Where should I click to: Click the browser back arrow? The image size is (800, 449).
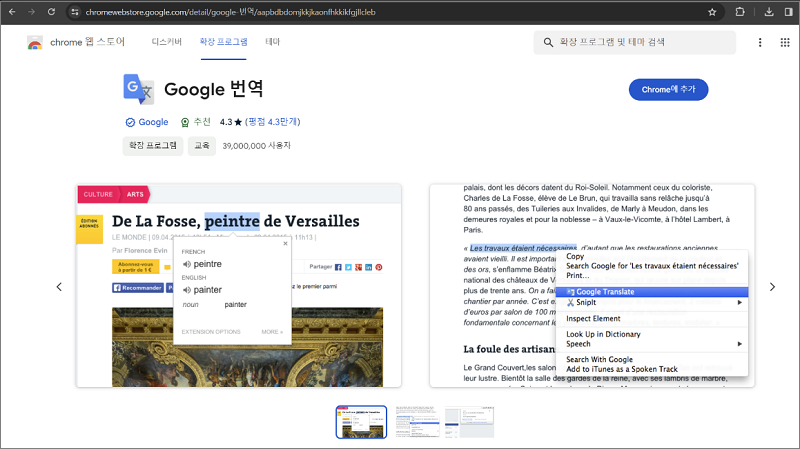(x=12, y=12)
